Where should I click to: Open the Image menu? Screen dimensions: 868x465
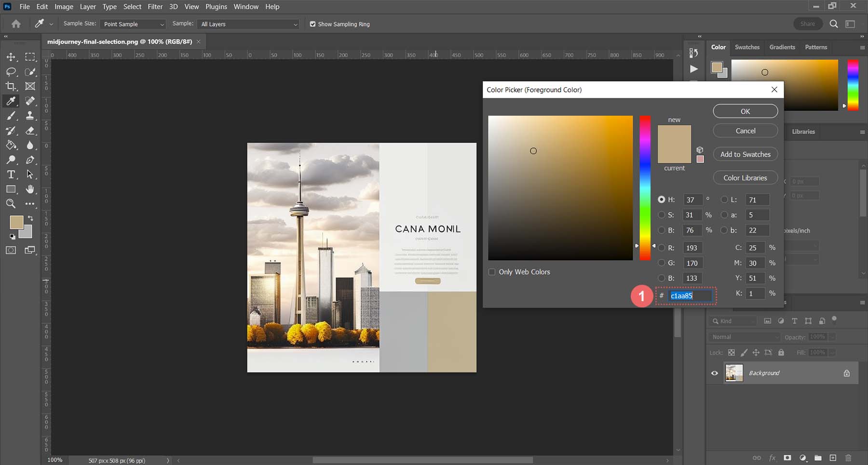(64, 6)
